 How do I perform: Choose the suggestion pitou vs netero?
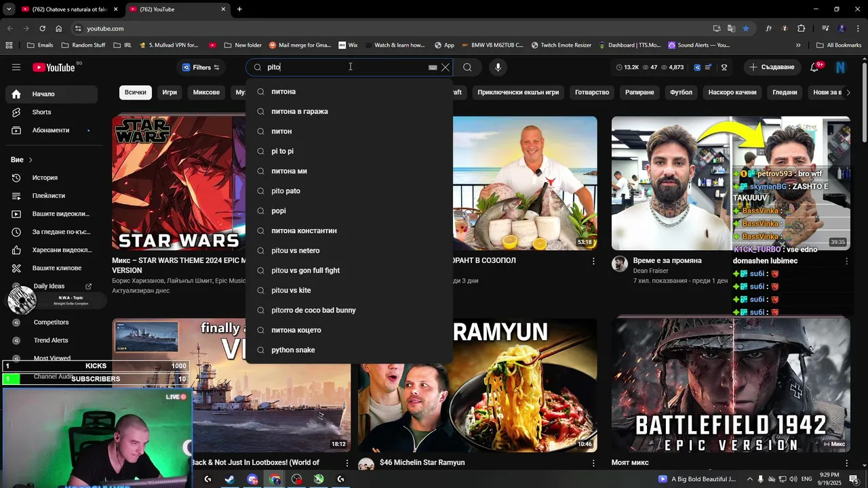point(349,251)
